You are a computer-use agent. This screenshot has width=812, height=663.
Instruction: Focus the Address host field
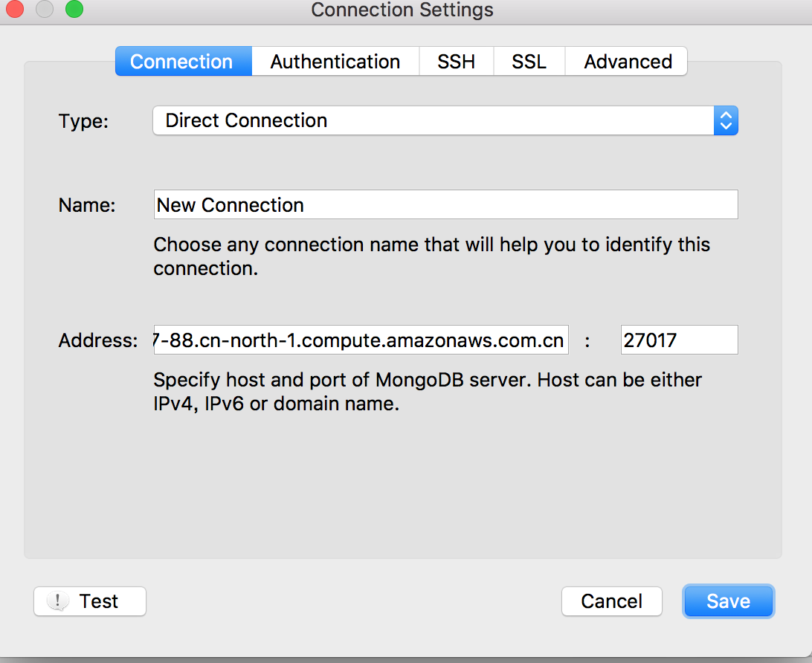(361, 340)
